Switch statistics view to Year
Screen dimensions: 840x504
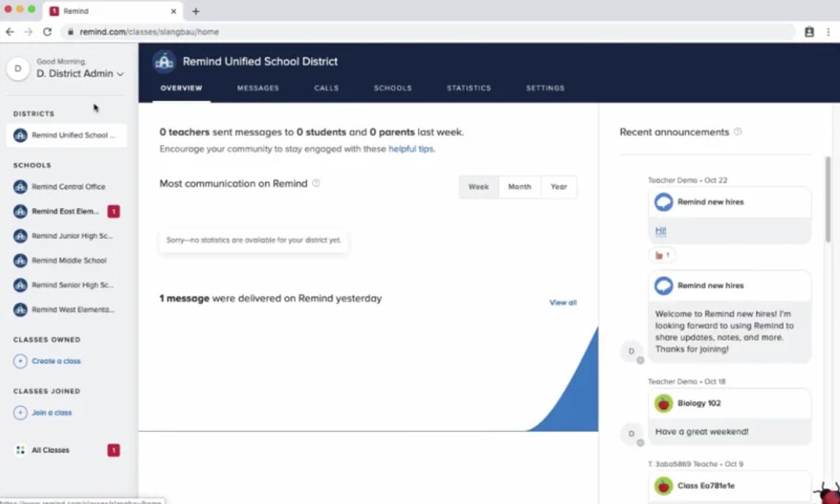point(558,187)
